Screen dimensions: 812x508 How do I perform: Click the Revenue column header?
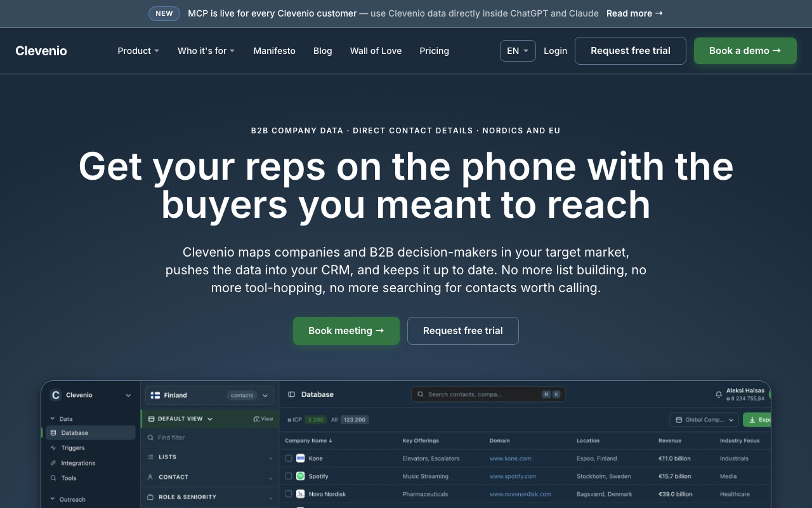tap(670, 441)
